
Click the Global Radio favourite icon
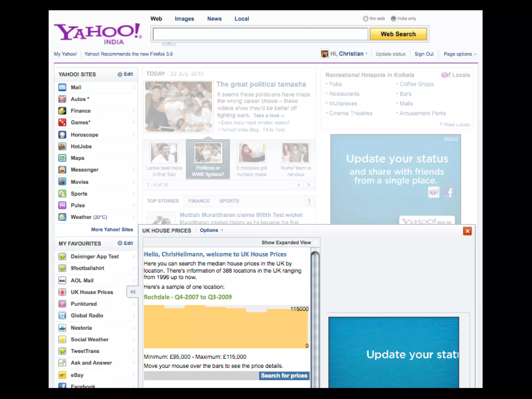click(62, 315)
